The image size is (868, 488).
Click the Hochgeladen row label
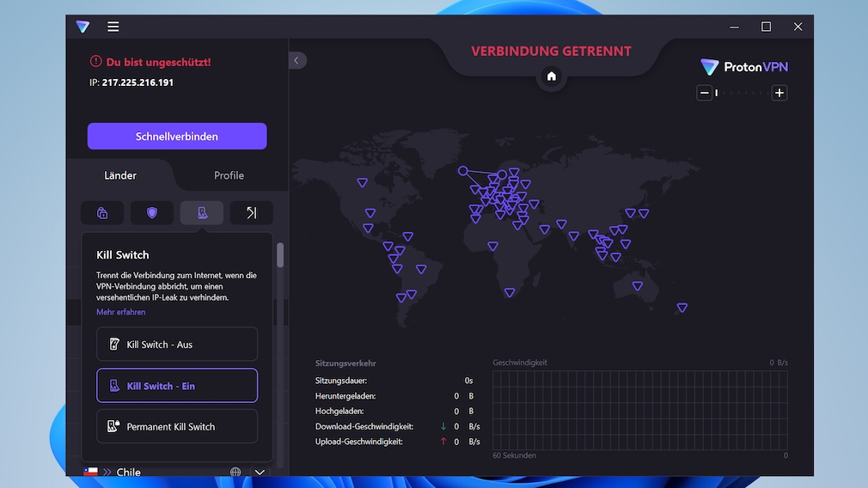point(339,411)
